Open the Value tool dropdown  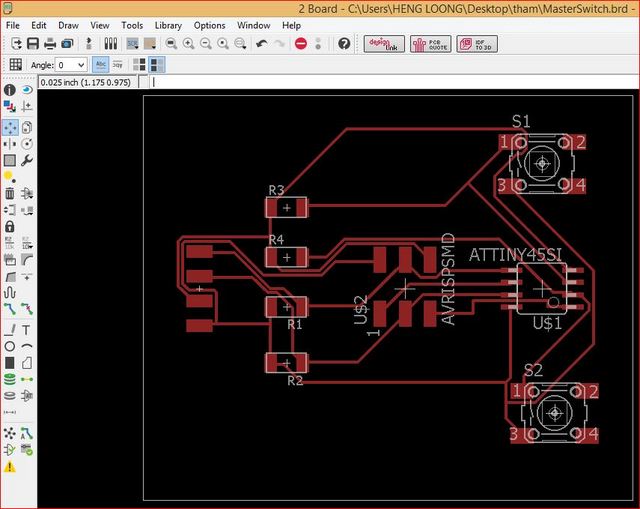(27, 242)
